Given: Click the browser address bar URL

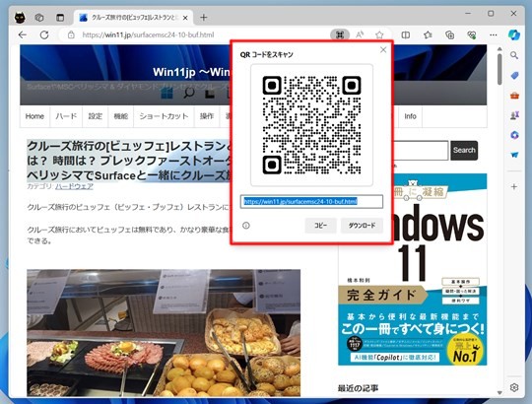Looking at the screenshot, I should [x=148, y=34].
